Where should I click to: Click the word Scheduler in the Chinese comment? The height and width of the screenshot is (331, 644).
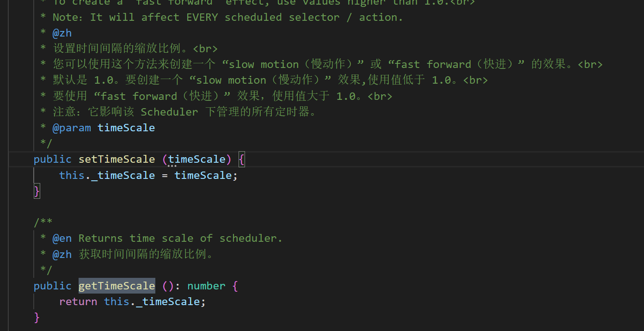pos(169,112)
